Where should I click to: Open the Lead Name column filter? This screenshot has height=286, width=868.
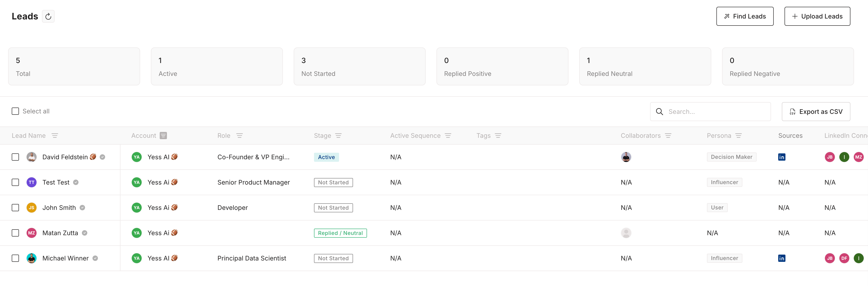[55, 136]
